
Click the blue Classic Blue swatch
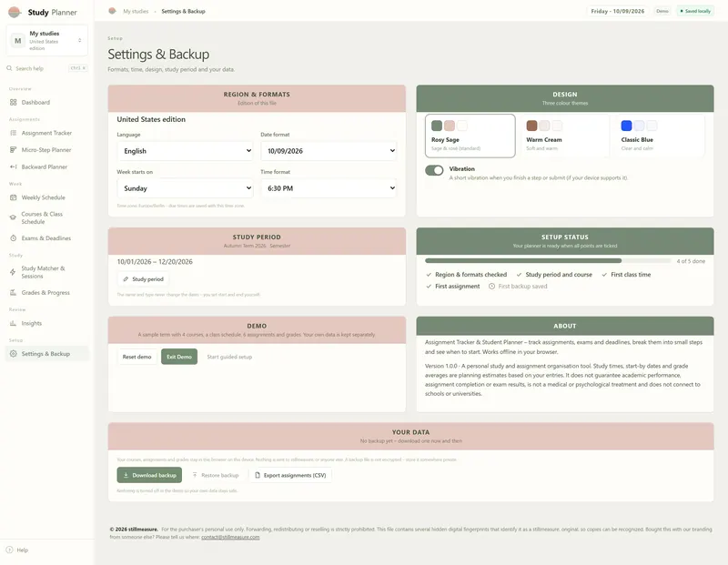click(x=626, y=126)
